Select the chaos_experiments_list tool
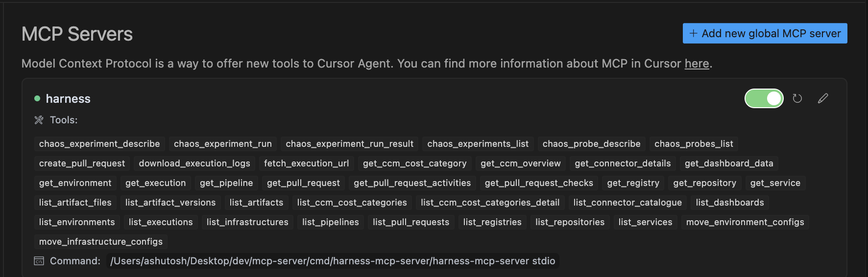Screen dimensions: 868x277 click(478, 144)
